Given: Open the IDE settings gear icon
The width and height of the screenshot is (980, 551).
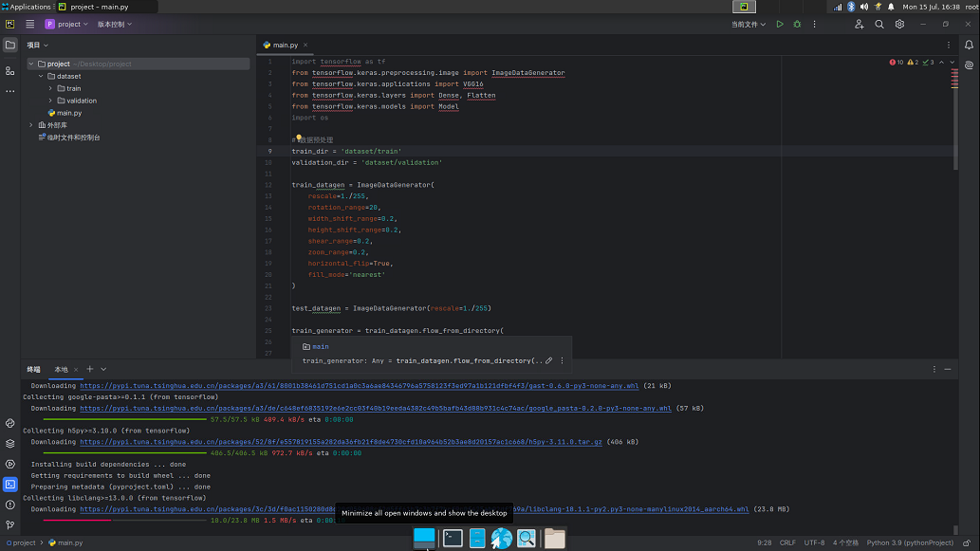Looking at the screenshot, I should 899,24.
